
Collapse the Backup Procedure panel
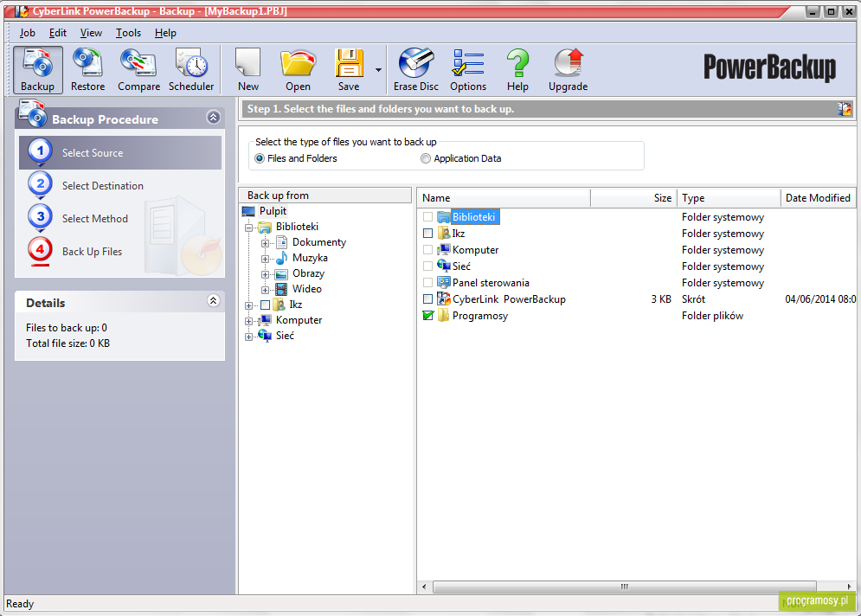(213, 117)
